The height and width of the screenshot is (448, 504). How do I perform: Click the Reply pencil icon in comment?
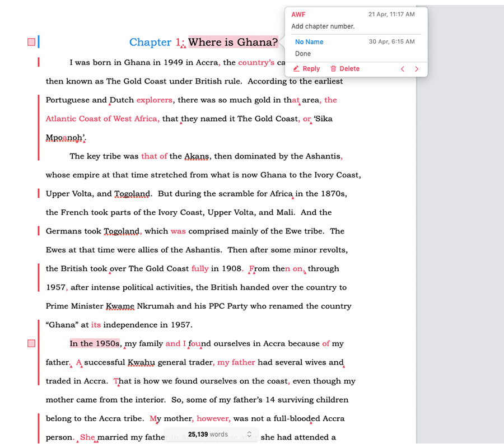[x=296, y=69]
